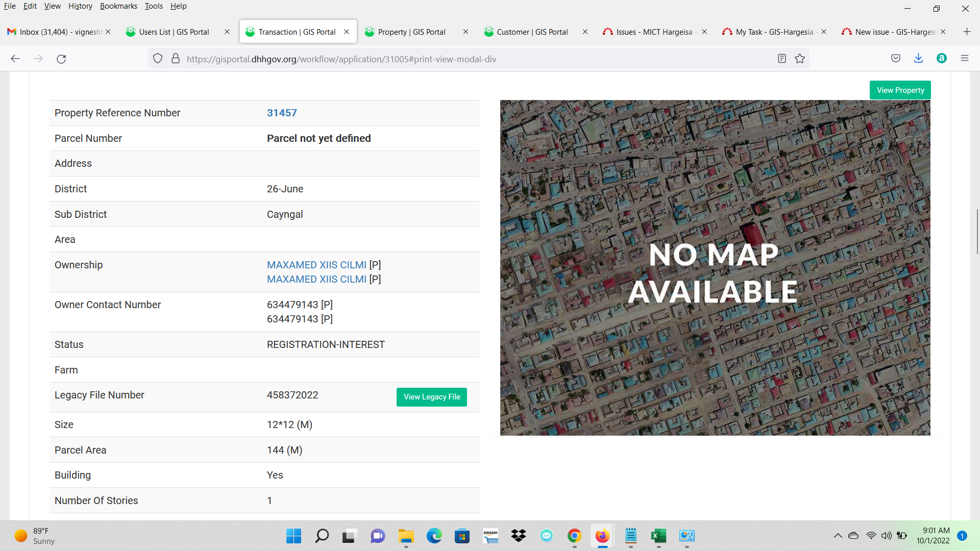Reload the current page
This screenshot has height=551, width=980.
click(x=61, y=59)
